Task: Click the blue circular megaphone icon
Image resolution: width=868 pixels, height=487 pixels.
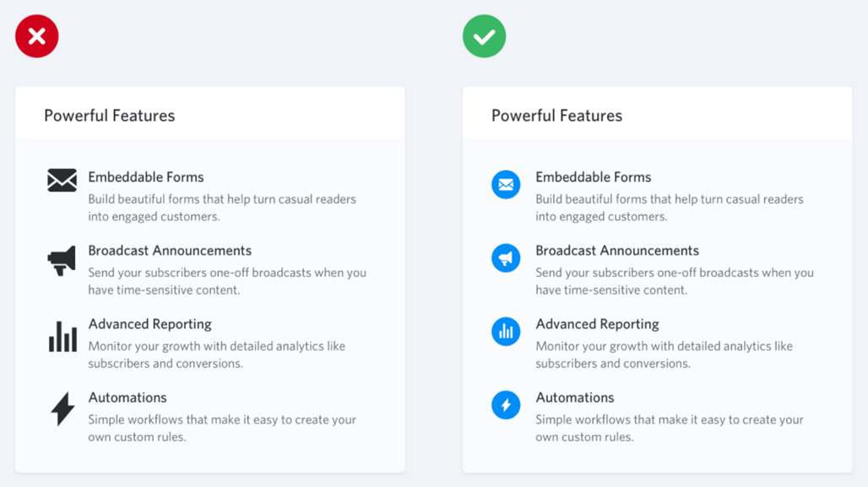Action: [x=506, y=258]
